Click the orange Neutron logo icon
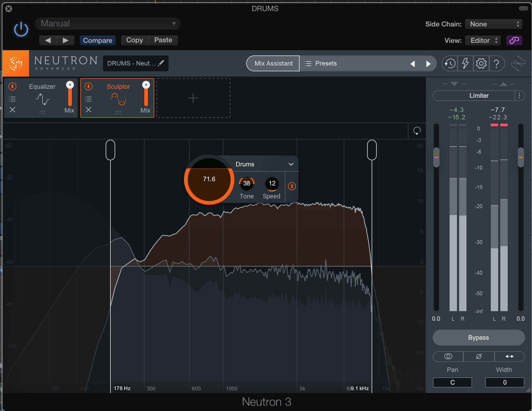Viewport: 532px width, 411px height. [x=16, y=63]
